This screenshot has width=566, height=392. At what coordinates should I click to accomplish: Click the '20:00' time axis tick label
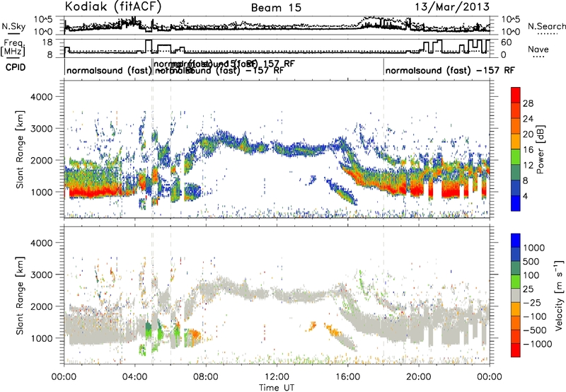coord(418,377)
